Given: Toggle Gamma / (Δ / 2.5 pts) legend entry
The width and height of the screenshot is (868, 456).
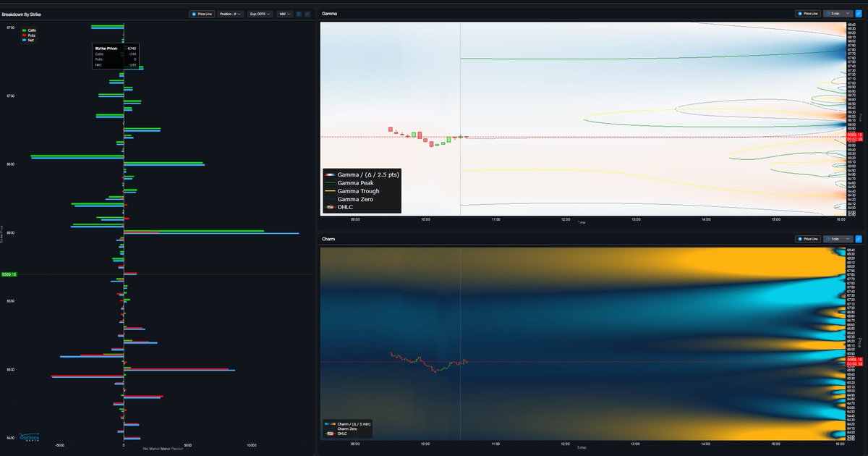Looking at the screenshot, I should 362,174.
